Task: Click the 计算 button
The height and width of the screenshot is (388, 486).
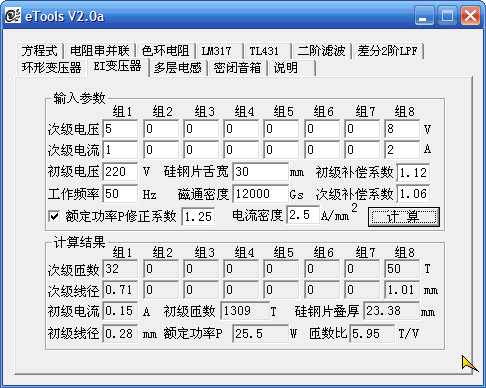Action: (404, 217)
